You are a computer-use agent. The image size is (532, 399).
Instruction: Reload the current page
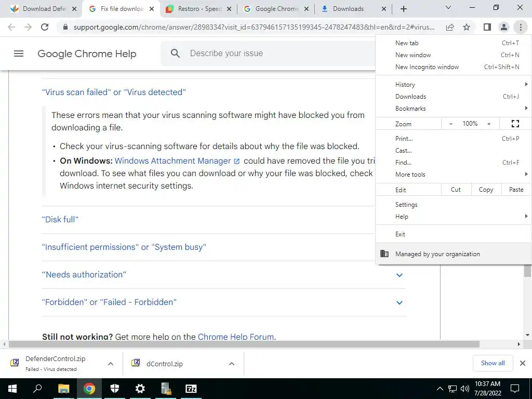tap(45, 27)
